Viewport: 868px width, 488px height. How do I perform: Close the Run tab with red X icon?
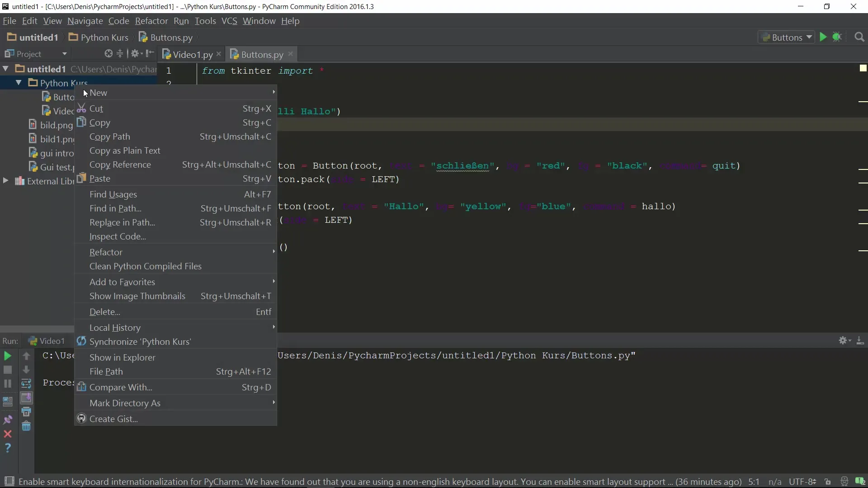click(8, 434)
